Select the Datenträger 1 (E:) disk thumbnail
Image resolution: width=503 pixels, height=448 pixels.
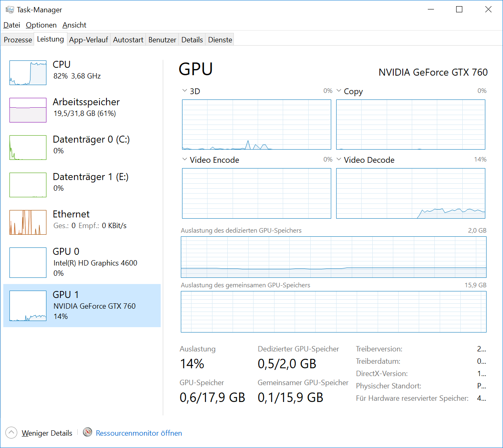click(28, 185)
